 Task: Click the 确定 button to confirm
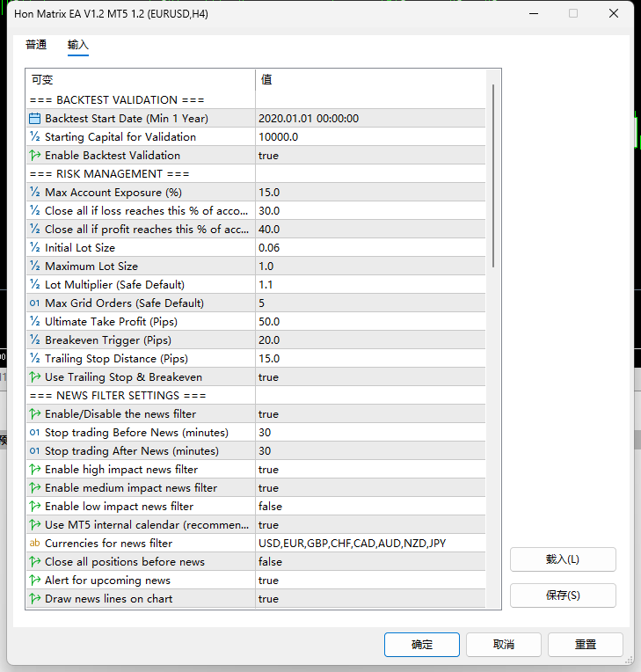coord(422,644)
